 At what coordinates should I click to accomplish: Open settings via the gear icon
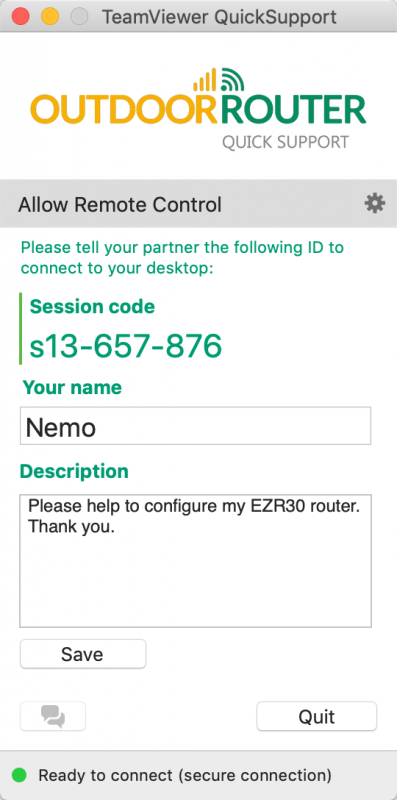(375, 204)
